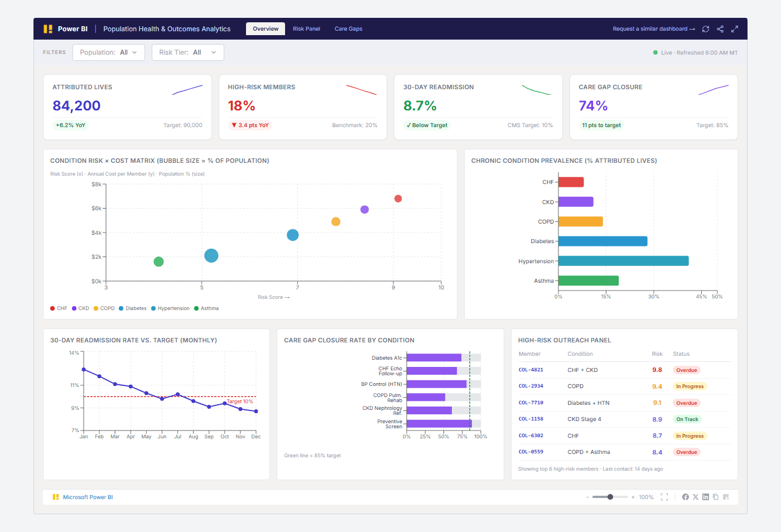Screen dimensions: 781x532
Task: Click the copy icon in the footer
Action: 716,497
